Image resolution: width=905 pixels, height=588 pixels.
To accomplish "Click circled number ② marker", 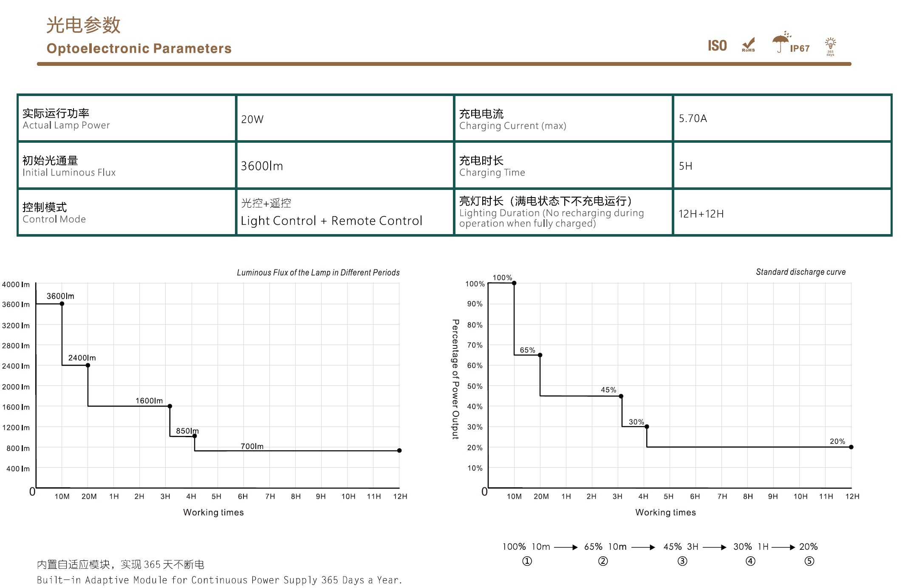I will pos(603,561).
